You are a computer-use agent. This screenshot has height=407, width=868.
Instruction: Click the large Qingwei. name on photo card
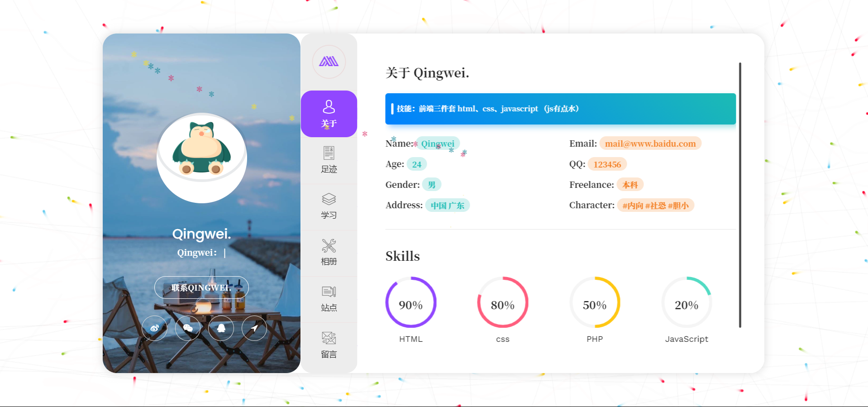[202, 234]
